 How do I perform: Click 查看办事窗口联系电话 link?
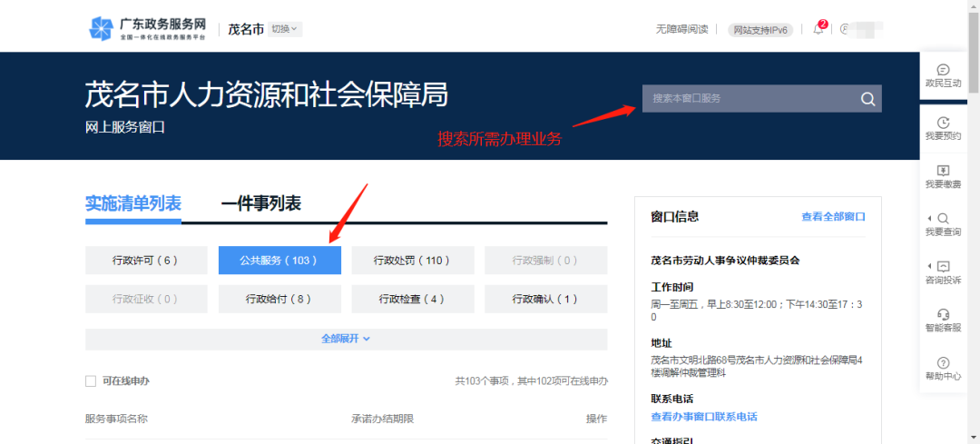704,417
